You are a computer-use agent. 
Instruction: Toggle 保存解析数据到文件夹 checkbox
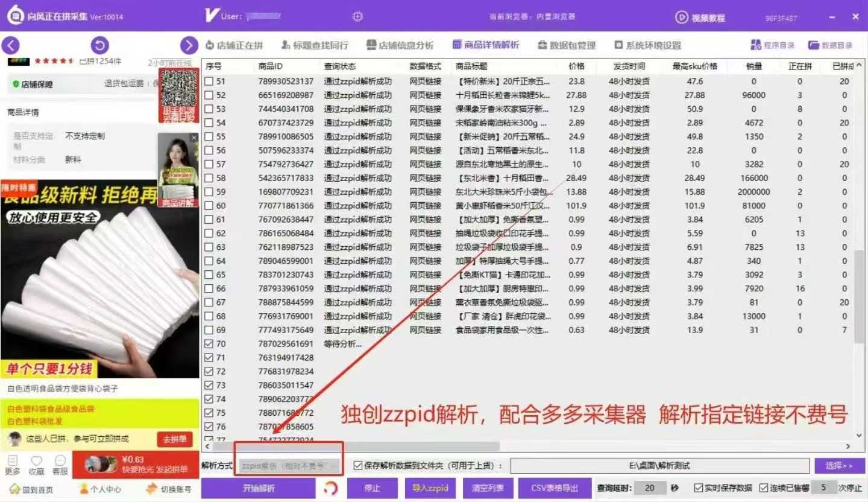(x=358, y=466)
